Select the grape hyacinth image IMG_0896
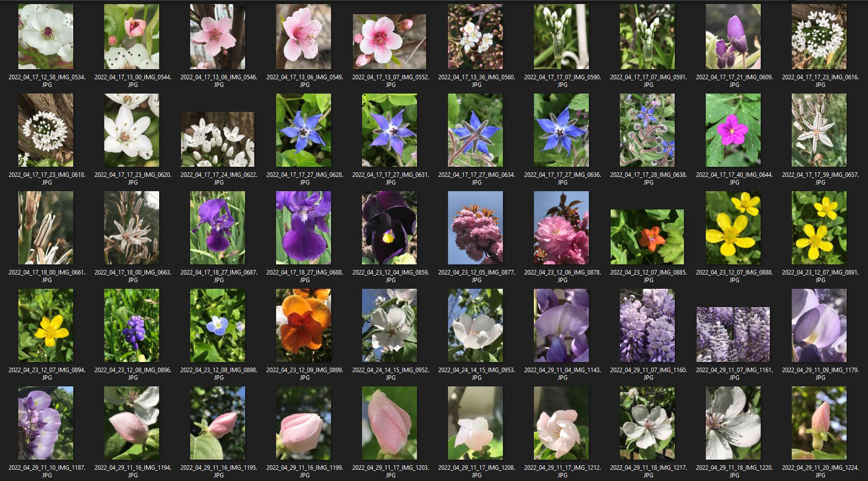This screenshot has height=481, width=868. (x=131, y=325)
